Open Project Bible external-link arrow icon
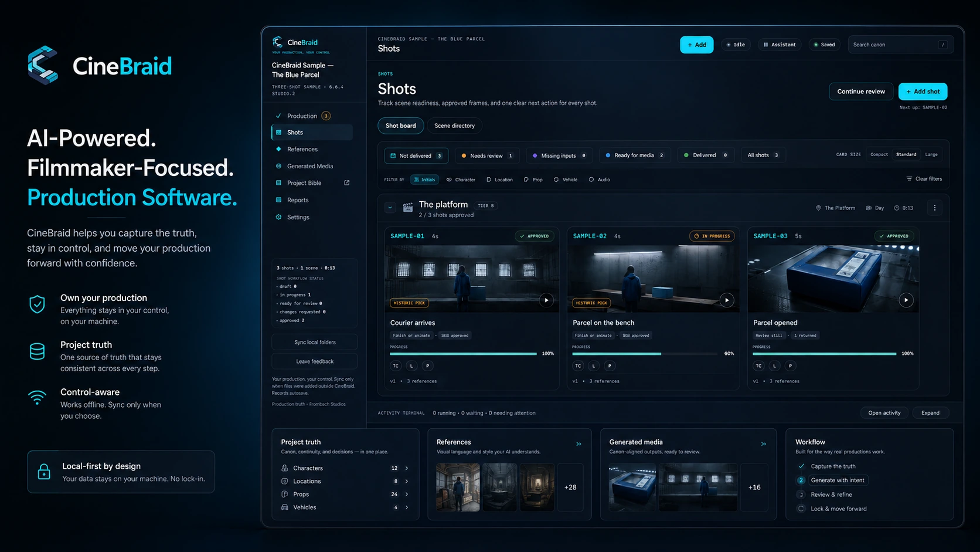 tap(346, 183)
